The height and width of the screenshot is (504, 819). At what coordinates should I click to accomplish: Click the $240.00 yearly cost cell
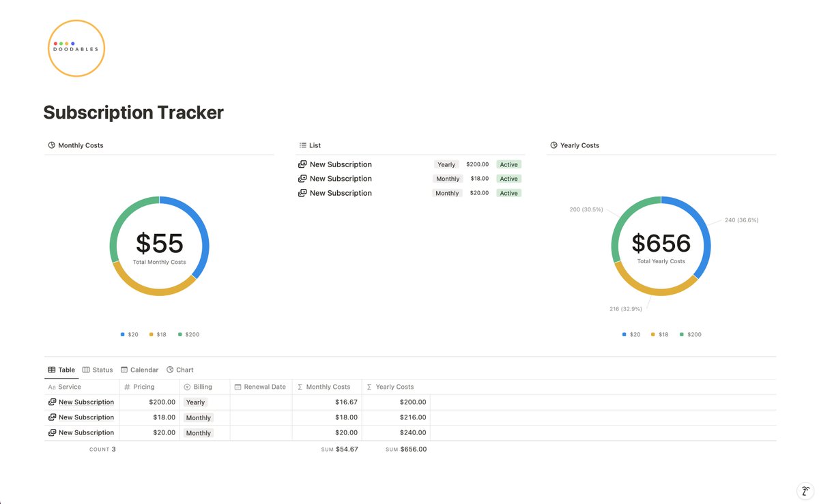396,432
